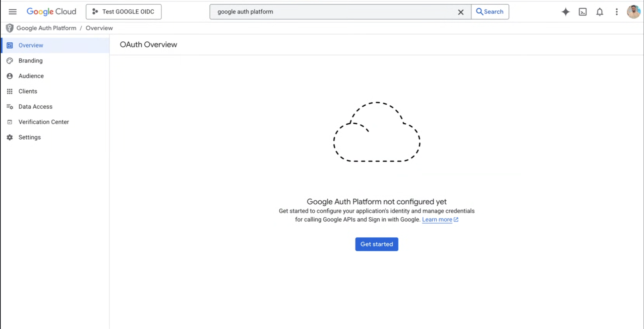Viewport: 644px width, 329px height.
Task: Open the Verification Center section
Action: 44,122
